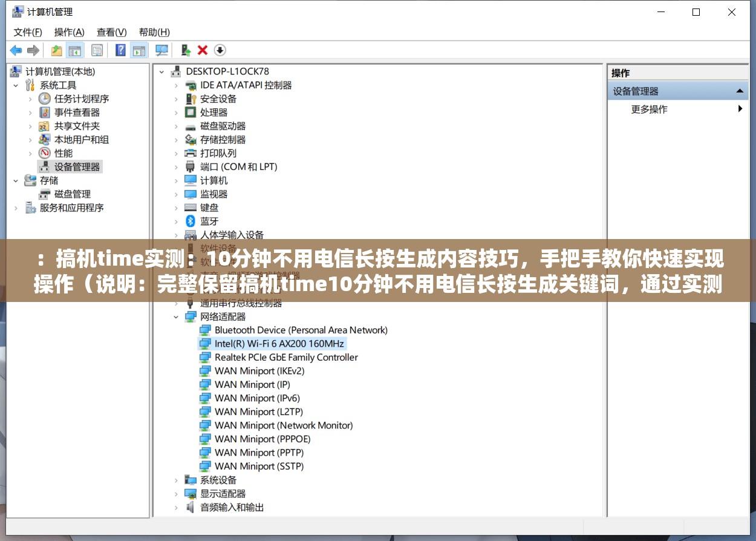Viewport: 756px width, 541px height.
Task: Click the Update driver icon in toolbar
Action: point(186,50)
